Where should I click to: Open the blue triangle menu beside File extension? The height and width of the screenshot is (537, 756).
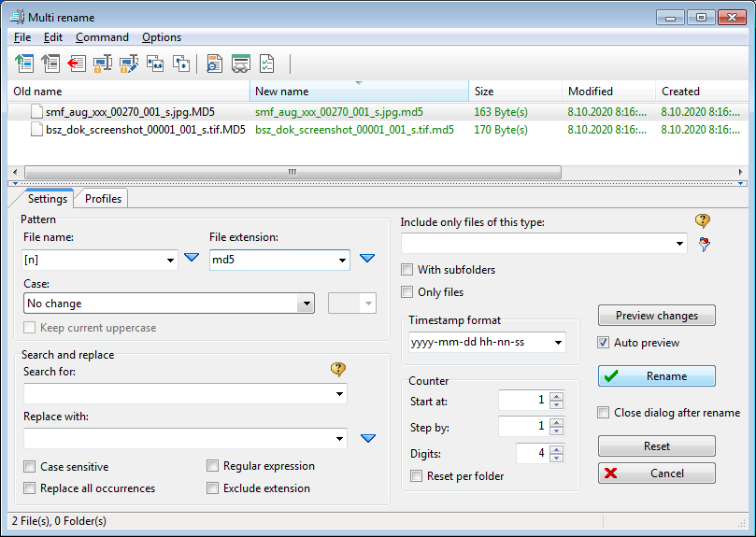[x=367, y=259]
